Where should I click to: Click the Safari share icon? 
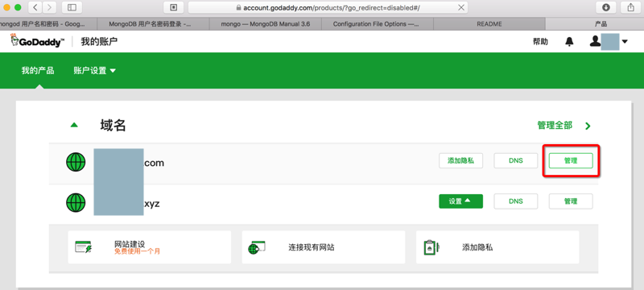tap(630, 7)
